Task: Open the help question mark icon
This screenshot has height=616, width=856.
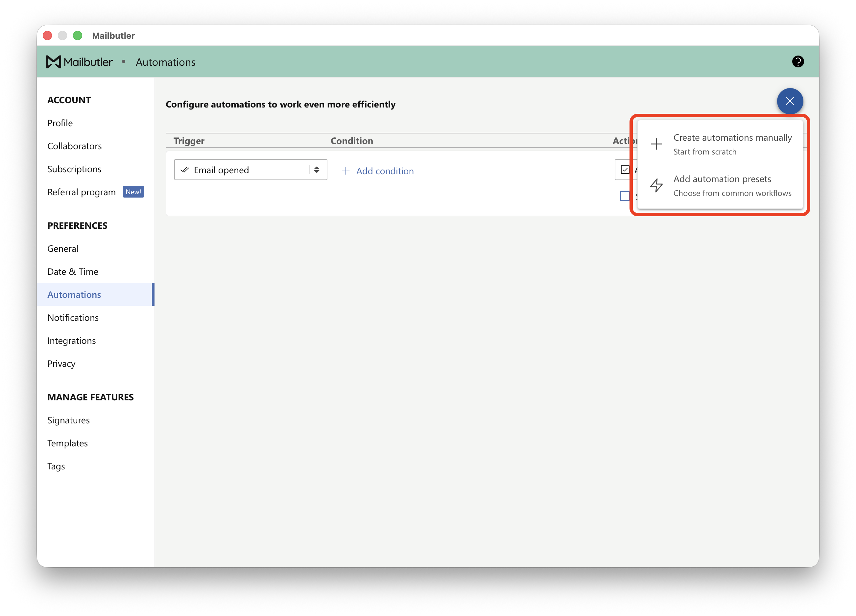Action: [x=797, y=61]
